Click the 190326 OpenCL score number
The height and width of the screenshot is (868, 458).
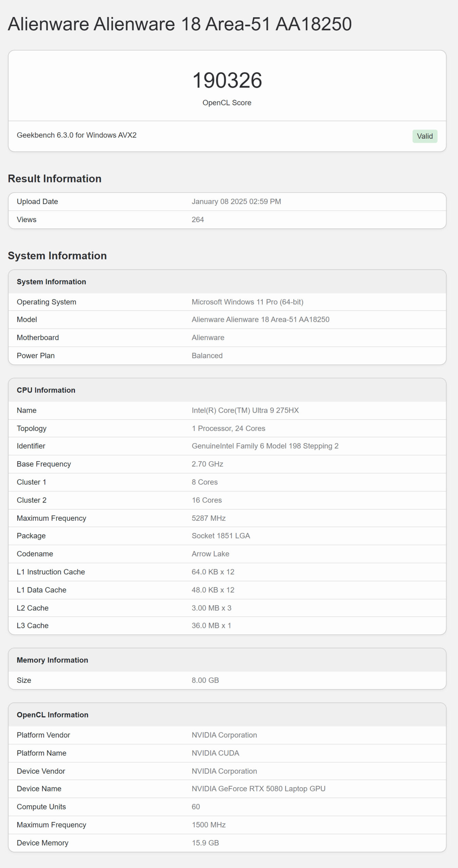click(227, 80)
